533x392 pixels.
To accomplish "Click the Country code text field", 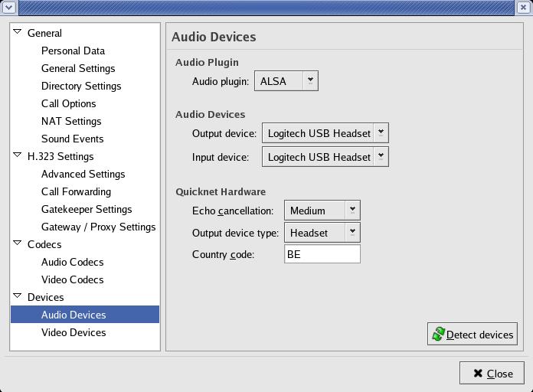I will (322, 254).
